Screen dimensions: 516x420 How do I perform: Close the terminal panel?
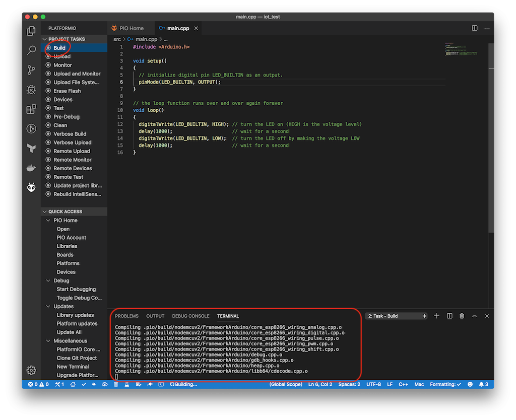pyautogui.click(x=487, y=316)
